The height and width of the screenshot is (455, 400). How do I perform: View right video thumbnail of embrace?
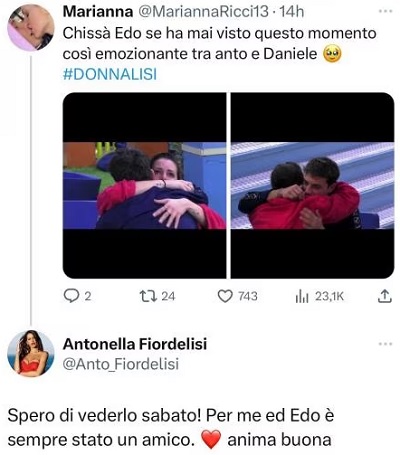[x=313, y=185]
